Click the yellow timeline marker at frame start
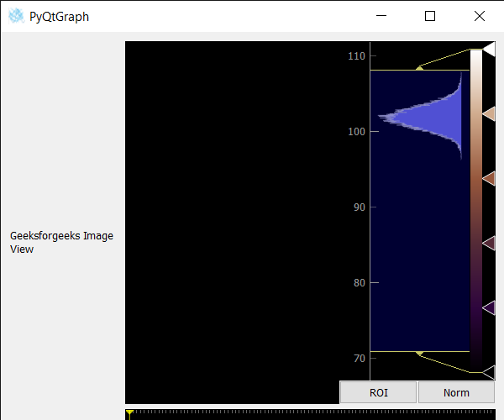This screenshot has width=504, height=420. pyautogui.click(x=129, y=414)
